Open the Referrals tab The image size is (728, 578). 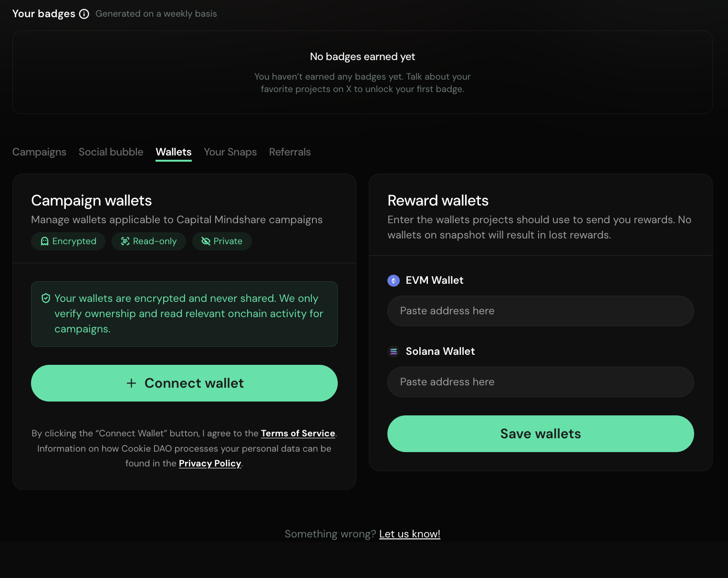click(290, 152)
